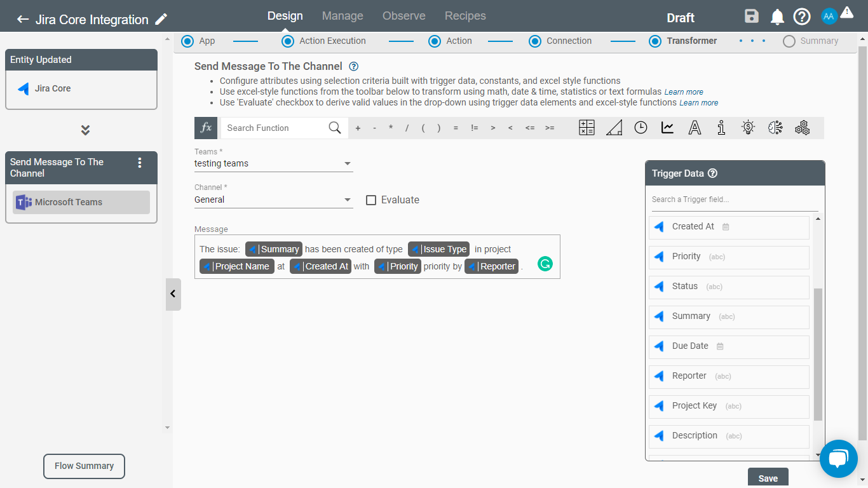This screenshot has width=868, height=488.
Task: Click the back arrow beside Jira Core Integration
Action: [23, 19]
